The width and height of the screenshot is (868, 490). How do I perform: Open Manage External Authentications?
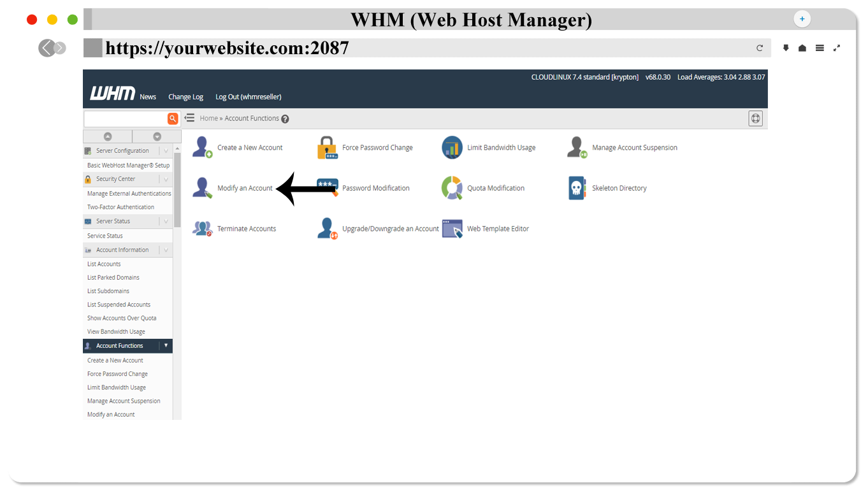[129, 193]
